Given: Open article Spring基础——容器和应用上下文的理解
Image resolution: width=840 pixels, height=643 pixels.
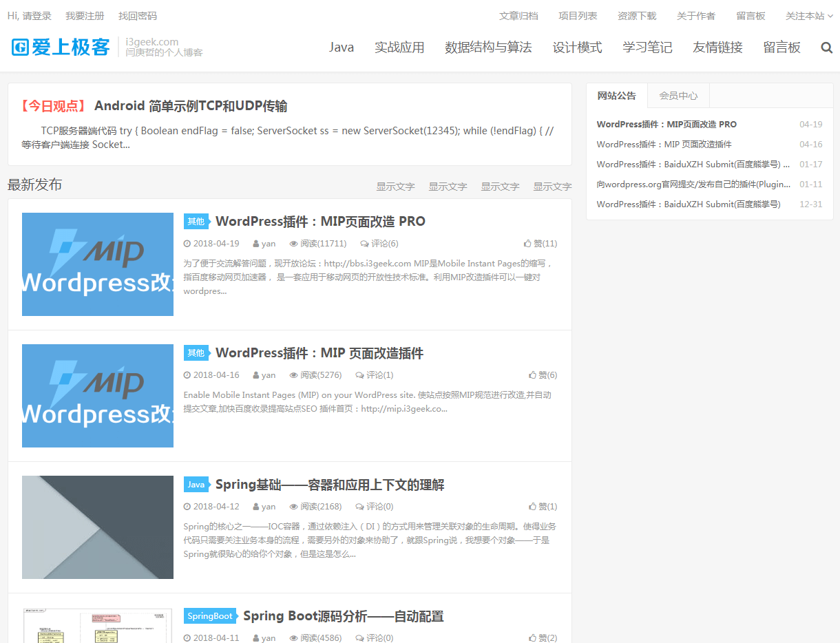Looking at the screenshot, I should pyautogui.click(x=330, y=485).
